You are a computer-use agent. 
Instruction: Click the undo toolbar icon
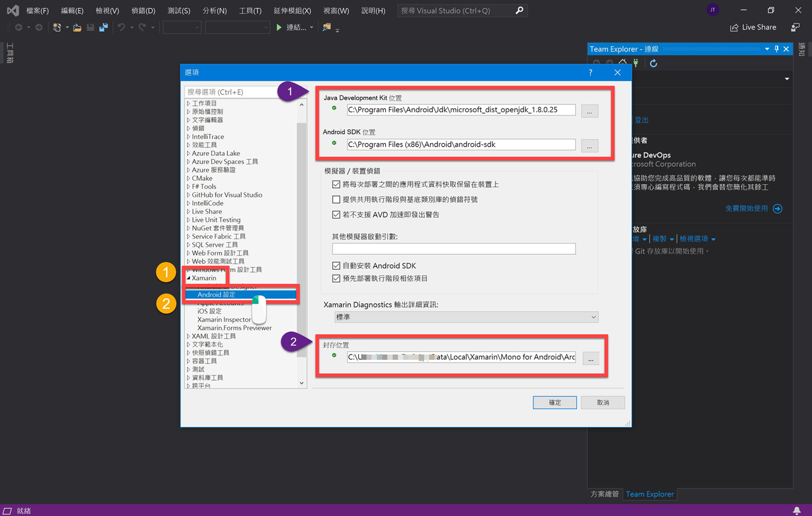[x=121, y=27]
